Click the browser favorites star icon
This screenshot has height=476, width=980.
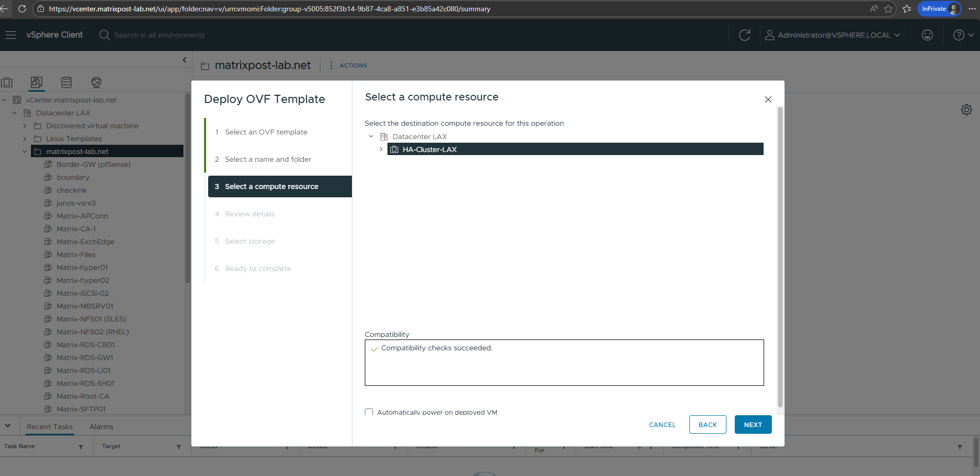point(889,9)
